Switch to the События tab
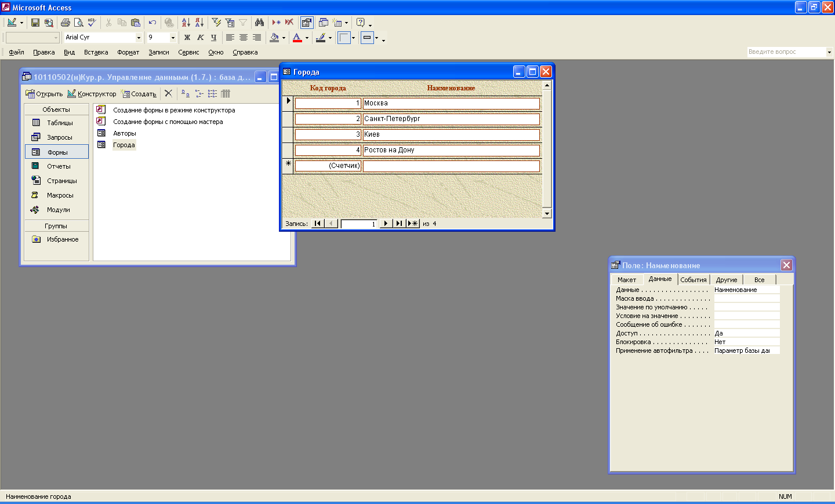This screenshot has height=504, width=835. click(x=693, y=280)
